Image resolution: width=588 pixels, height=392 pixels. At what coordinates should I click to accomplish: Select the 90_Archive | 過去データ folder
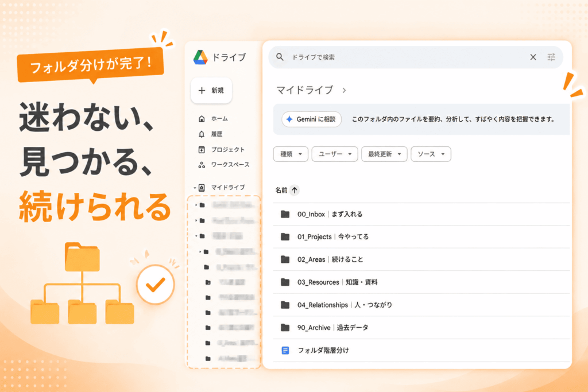[421, 328]
